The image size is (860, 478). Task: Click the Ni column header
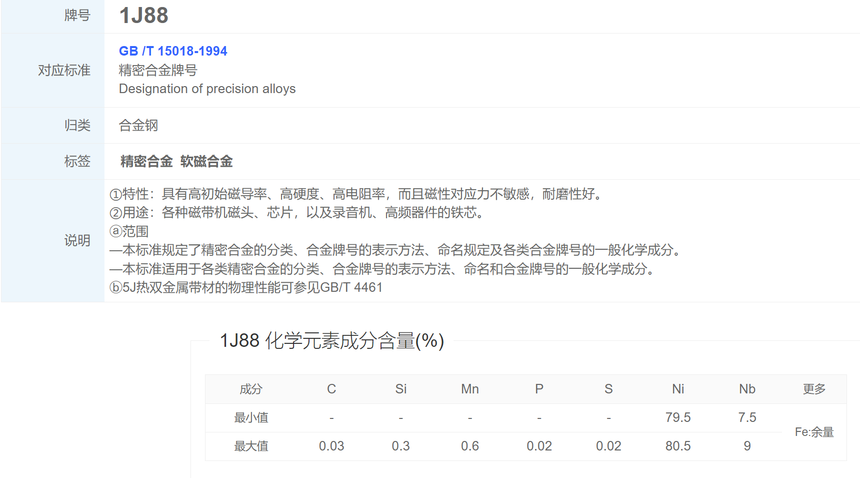[x=678, y=389]
